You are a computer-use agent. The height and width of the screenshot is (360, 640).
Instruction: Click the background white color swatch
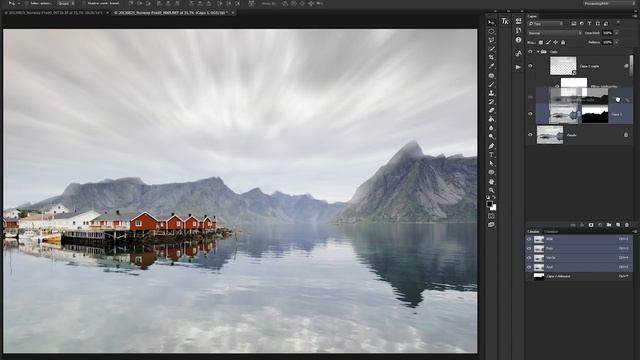pos(493,208)
